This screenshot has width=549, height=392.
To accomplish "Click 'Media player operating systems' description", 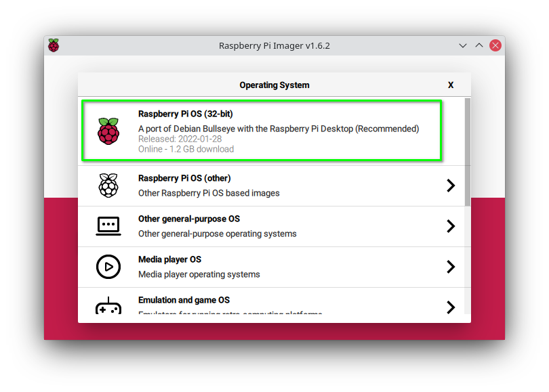I will tap(199, 274).
